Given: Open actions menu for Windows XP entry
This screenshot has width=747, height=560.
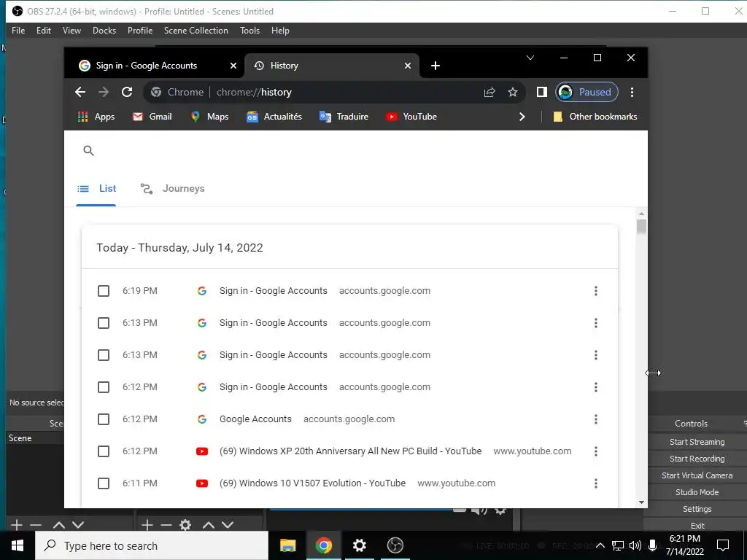Looking at the screenshot, I should click(x=595, y=451).
